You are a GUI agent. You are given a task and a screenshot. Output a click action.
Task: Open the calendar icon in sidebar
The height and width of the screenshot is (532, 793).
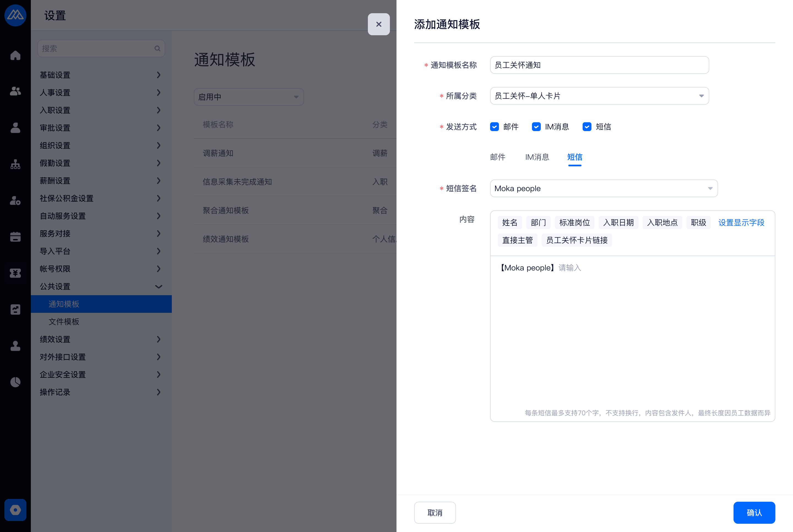click(x=15, y=237)
